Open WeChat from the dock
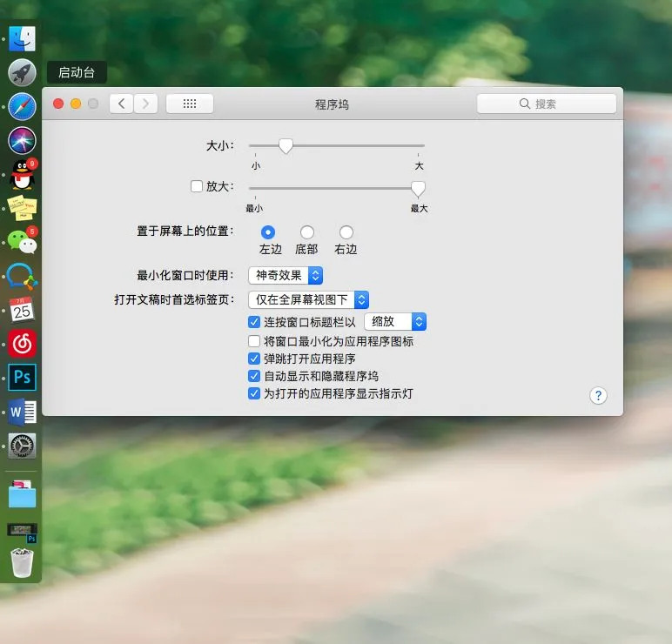 [23, 241]
